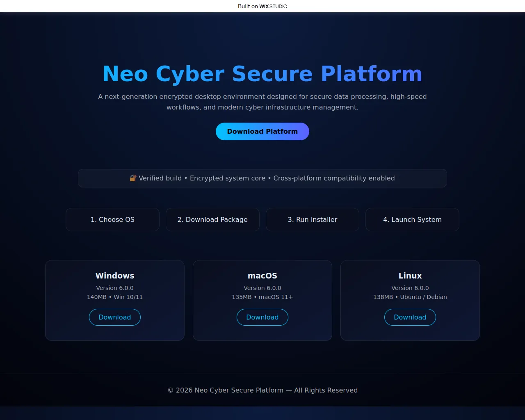The width and height of the screenshot is (525, 420).
Task: Click '138MB • Ubuntu / Debian' text
Action: tap(410, 297)
